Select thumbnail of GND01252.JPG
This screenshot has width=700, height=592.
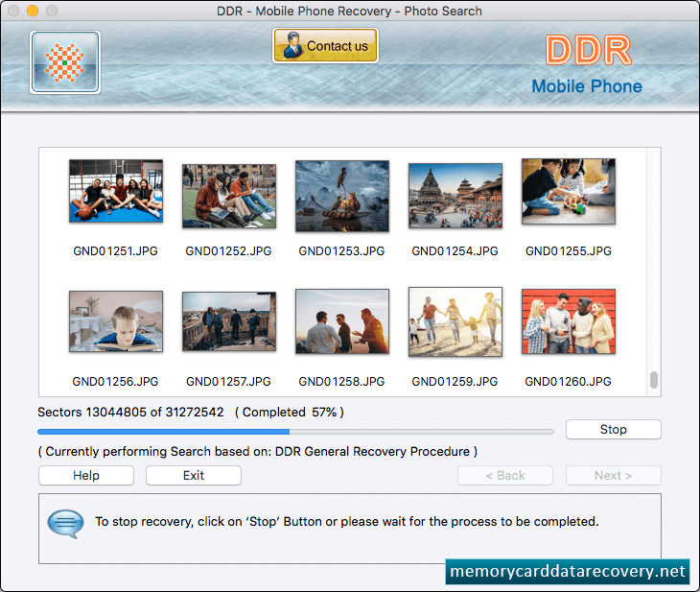tap(229, 196)
